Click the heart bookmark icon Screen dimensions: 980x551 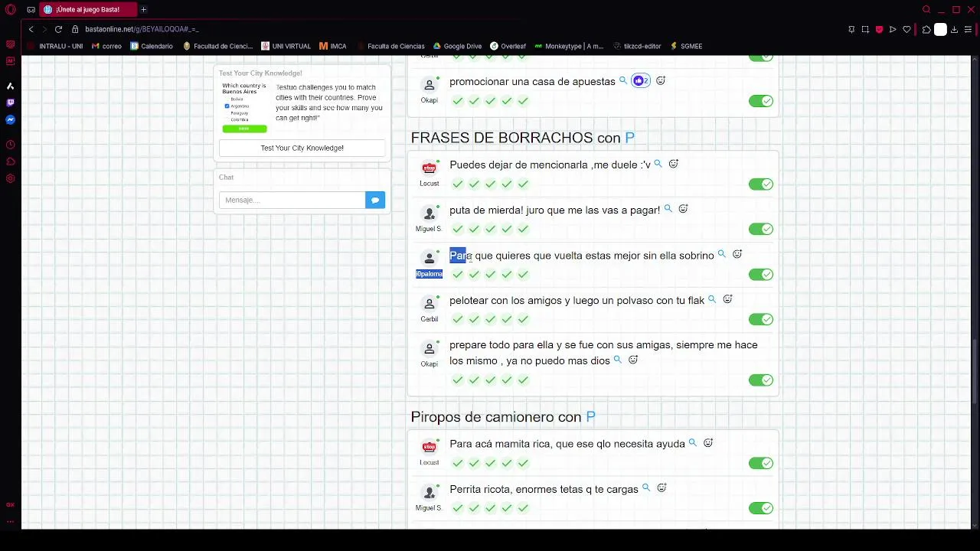pyautogui.click(x=906, y=29)
